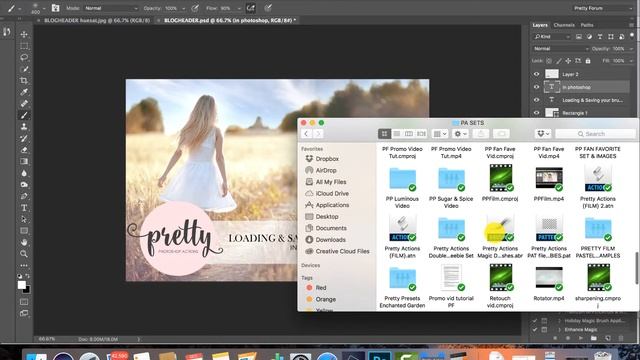The width and height of the screenshot is (640, 360).
Task: Select the Lasso tool
Action: 24,58
